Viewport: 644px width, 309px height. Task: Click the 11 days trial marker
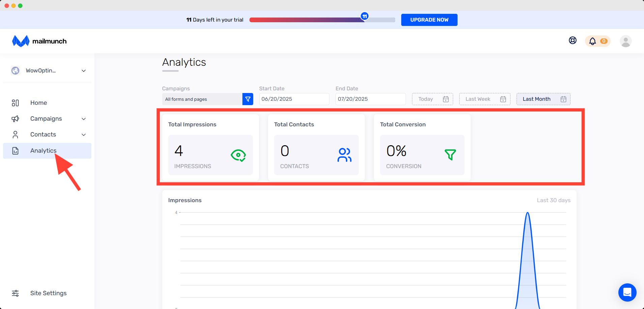click(x=364, y=16)
